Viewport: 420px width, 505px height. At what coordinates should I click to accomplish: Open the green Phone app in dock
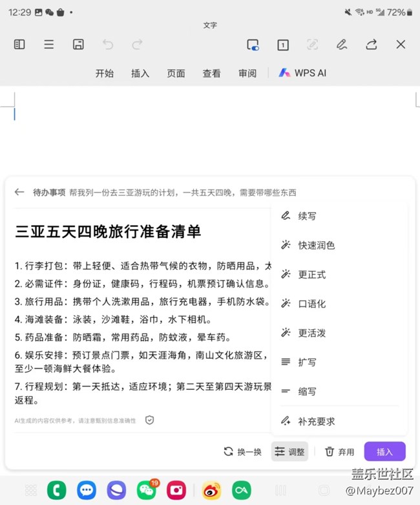coord(57,490)
